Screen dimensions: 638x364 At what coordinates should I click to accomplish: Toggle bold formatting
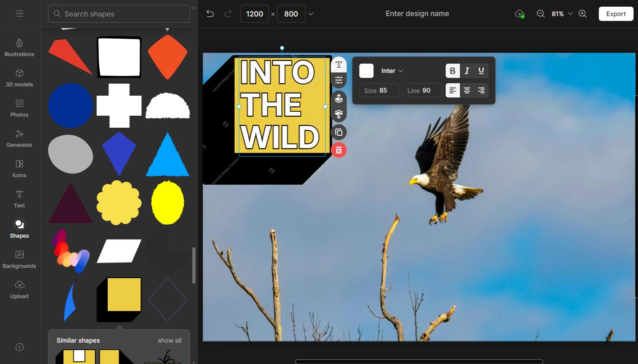point(452,71)
